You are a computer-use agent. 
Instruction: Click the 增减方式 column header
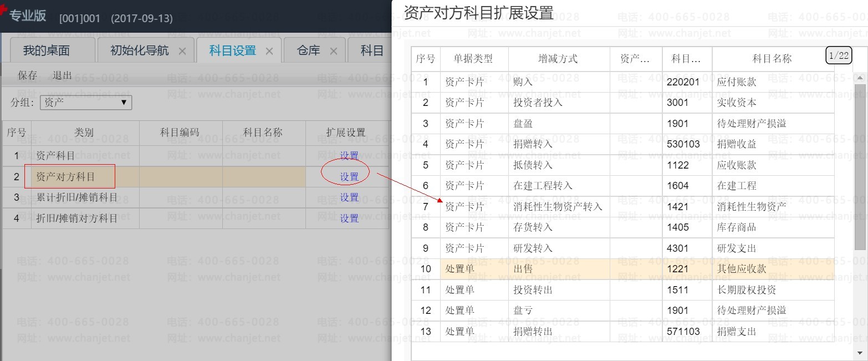click(558, 59)
